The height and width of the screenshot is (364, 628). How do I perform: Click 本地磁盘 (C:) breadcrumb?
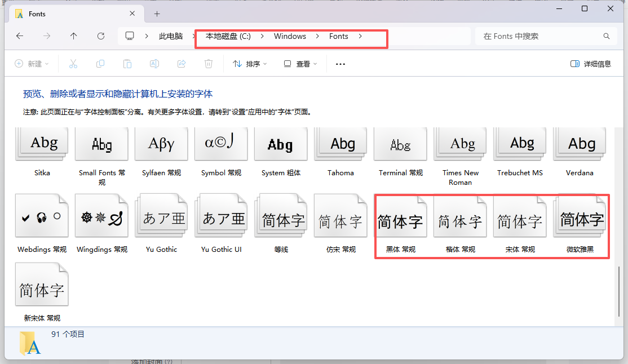click(228, 36)
